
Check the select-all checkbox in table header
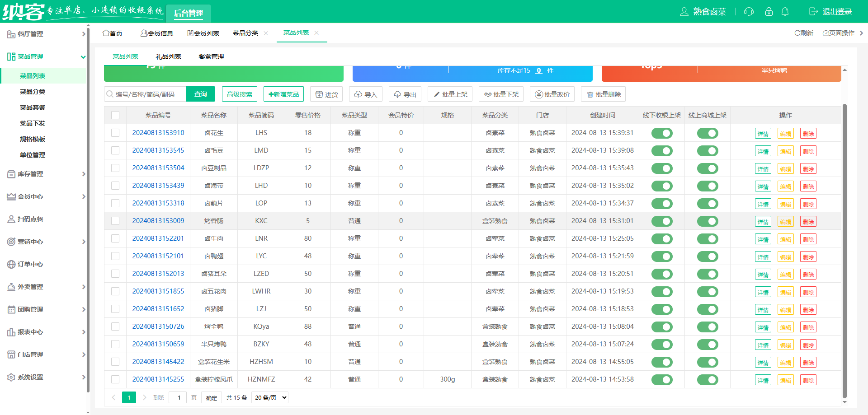(x=115, y=115)
